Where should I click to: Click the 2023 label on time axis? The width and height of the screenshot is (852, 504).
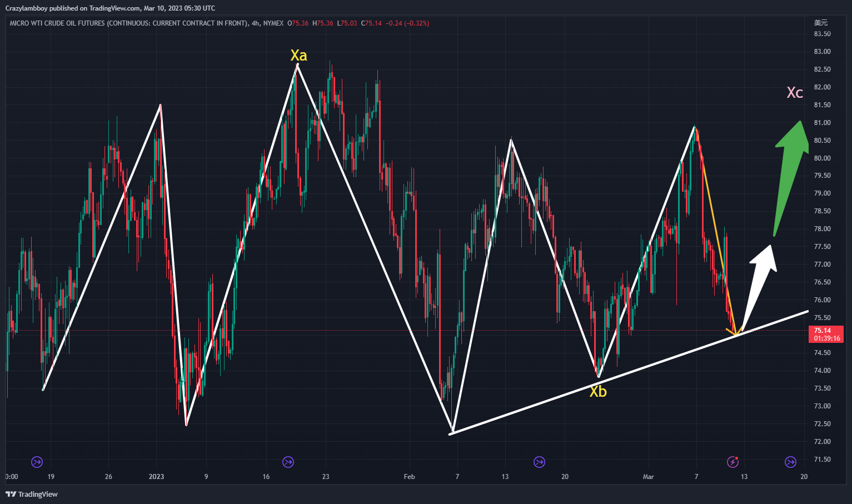(x=157, y=477)
